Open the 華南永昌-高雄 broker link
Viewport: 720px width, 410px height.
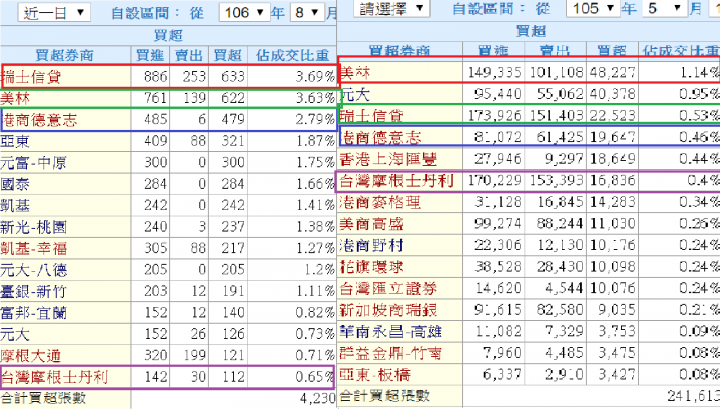click(x=391, y=331)
